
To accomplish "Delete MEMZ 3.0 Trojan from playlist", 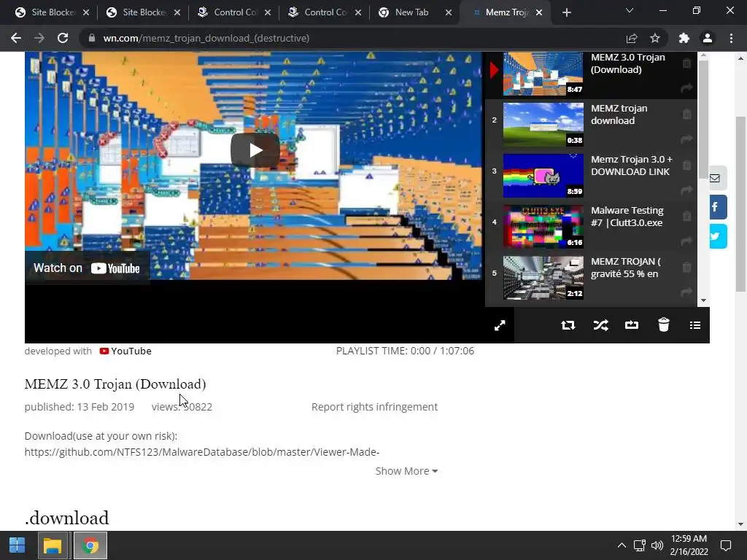I will pos(686,63).
